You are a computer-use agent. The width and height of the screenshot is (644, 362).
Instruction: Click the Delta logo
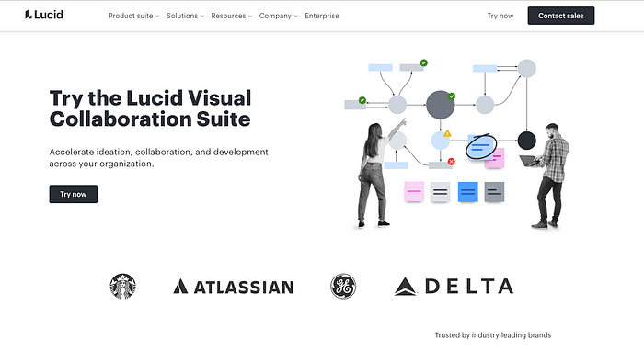coord(454,286)
